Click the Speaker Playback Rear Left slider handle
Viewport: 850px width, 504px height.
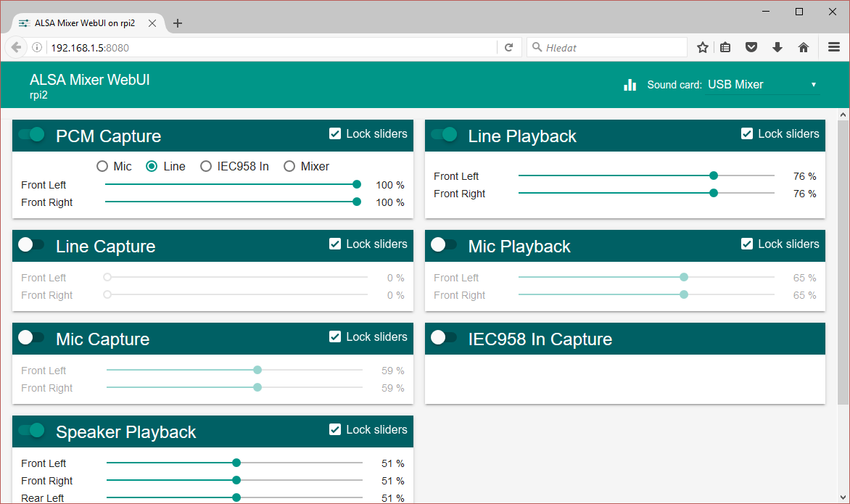click(236, 497)
